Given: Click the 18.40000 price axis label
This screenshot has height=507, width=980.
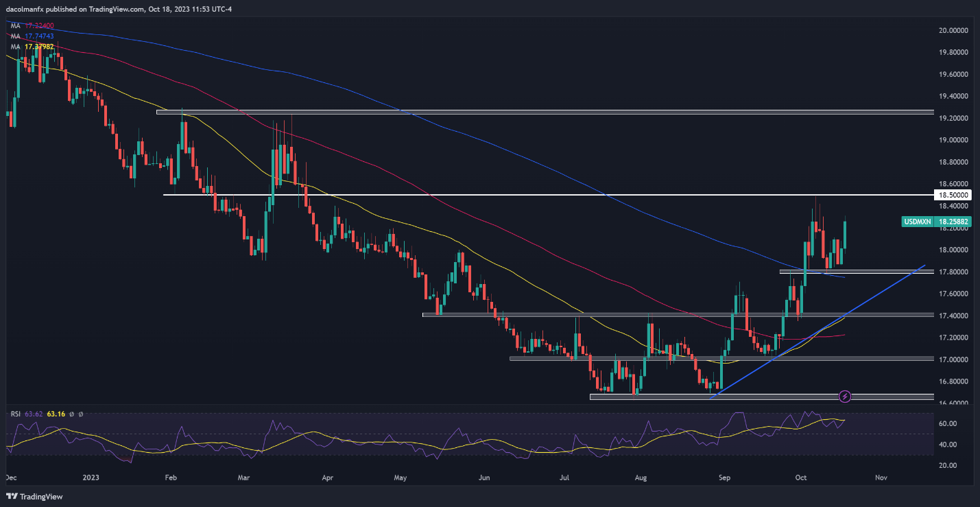Looking at the screenshot, I should pos(955,206).
